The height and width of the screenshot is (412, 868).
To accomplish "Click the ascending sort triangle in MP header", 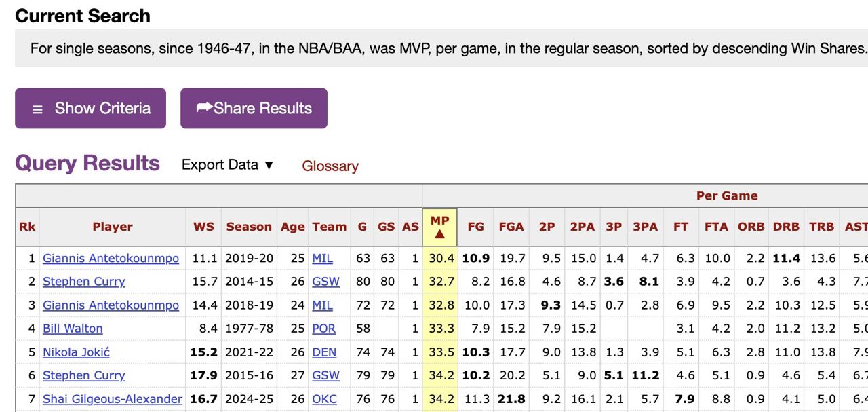I will (439, 233).
